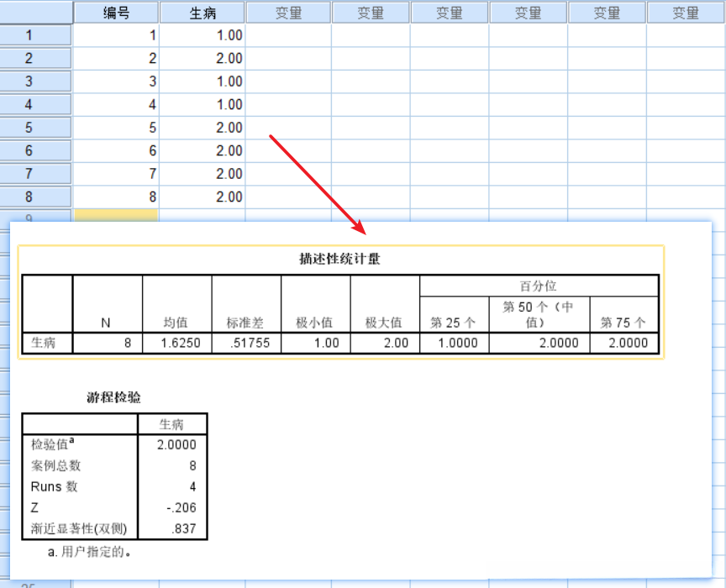Image resolution: width=726 pixels, height=588 pixels.
Task: Select the 编号 column header
Action: pos(116,12)
